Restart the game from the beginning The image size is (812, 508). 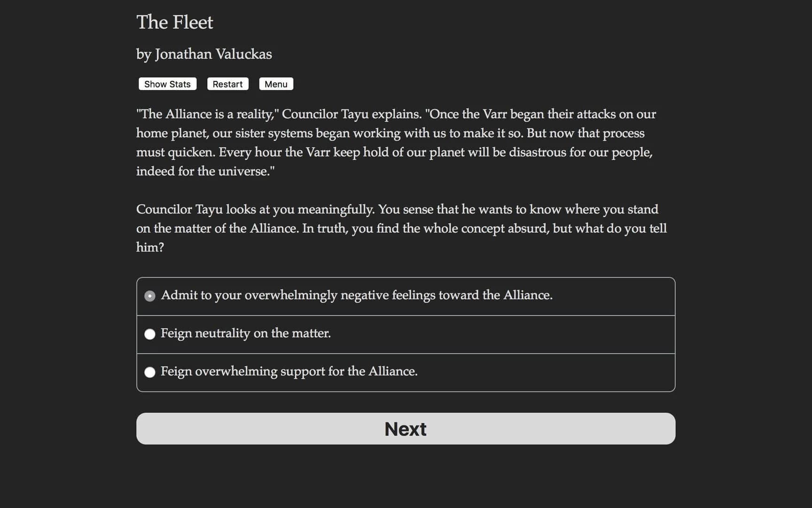227,84
